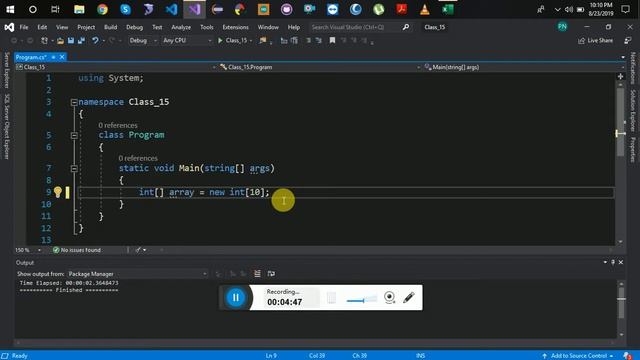The height and width of the screenshot is (360, 640).
Task: Open the Project menu
Action: click(86, 27)
